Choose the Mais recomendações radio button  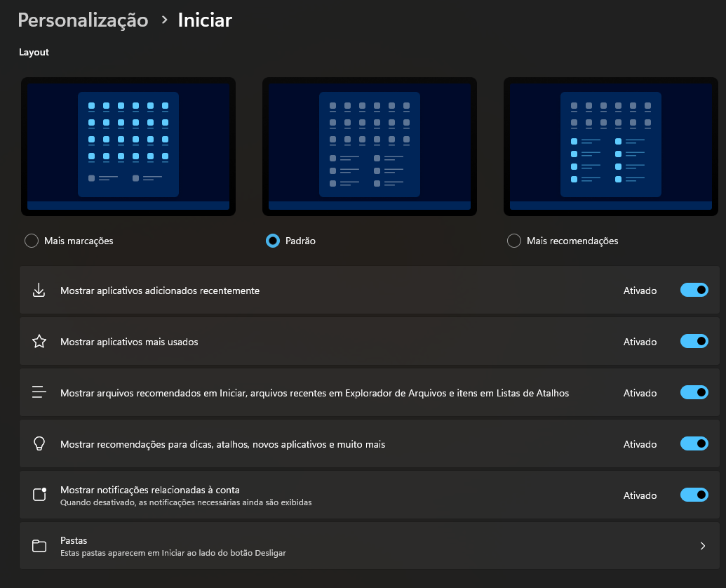click(x=514, y=241)
